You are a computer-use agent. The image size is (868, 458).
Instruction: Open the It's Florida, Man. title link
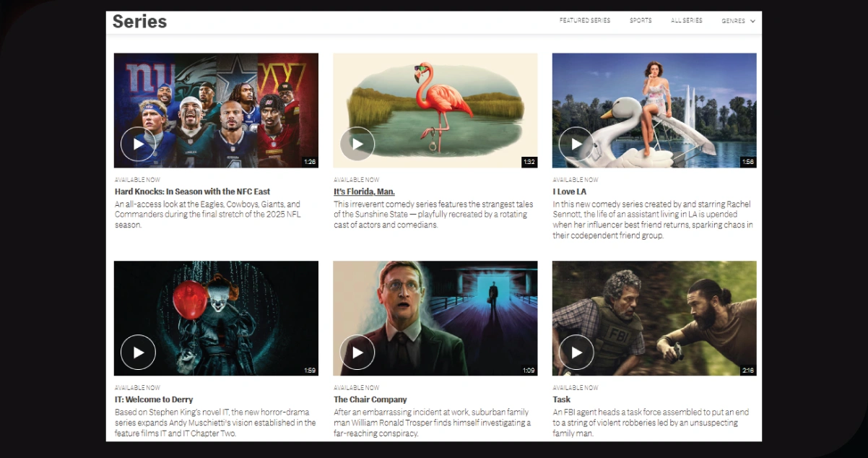click(364, 191)
